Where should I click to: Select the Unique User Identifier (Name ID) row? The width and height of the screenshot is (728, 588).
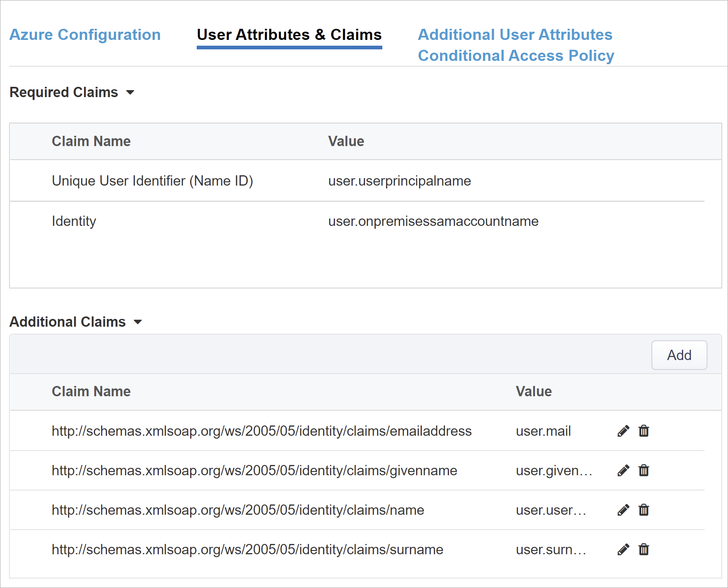pyautogui.click(x=152, y=181)
